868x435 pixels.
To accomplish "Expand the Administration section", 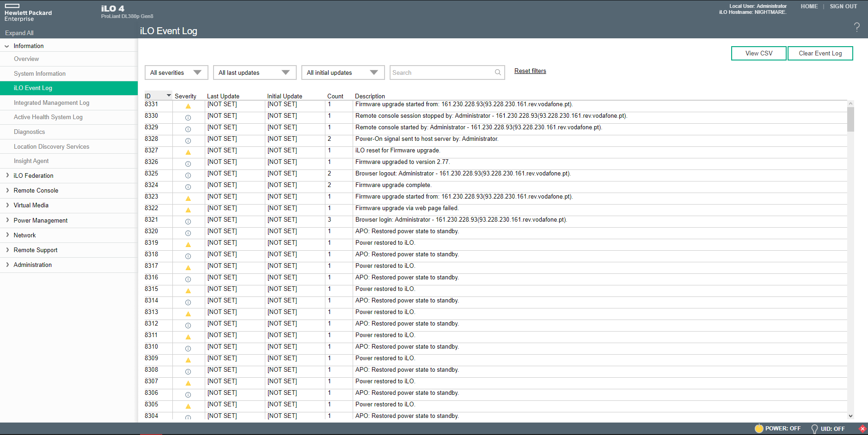I will pyautogui.click(x=7, y=265).
